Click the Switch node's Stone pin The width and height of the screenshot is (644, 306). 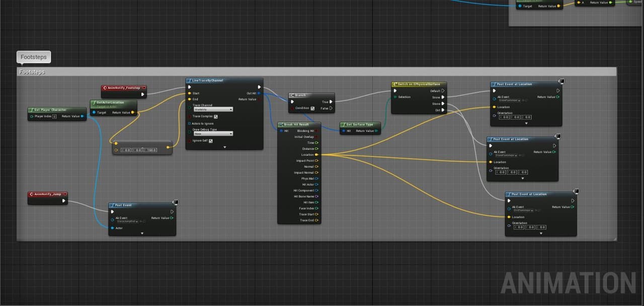tap(443, 104)
